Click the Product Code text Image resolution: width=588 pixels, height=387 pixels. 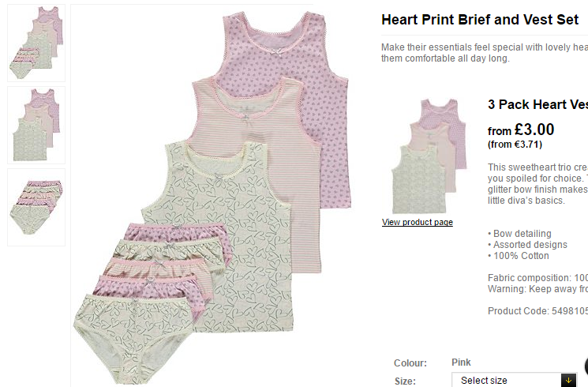point(537,311)
